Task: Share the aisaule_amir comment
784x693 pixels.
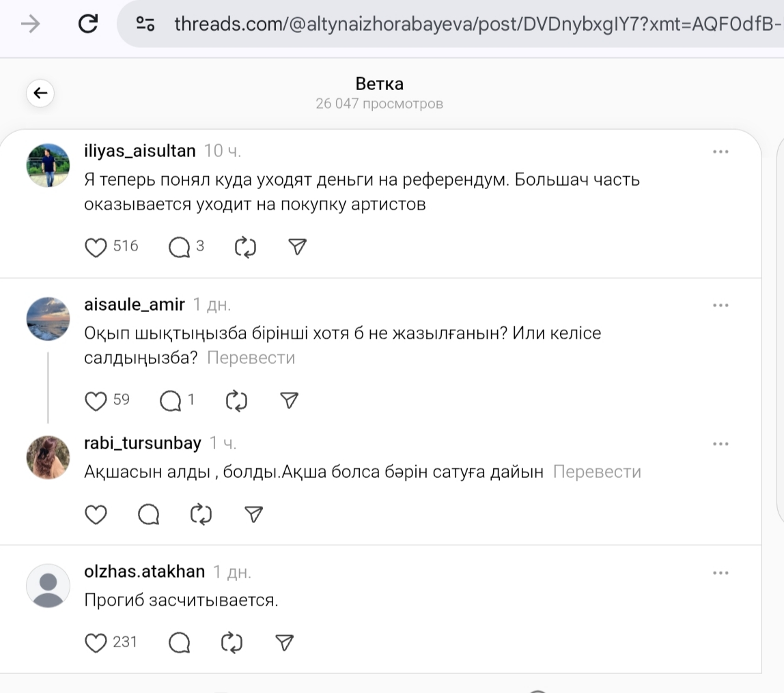Action: point(290,401)
